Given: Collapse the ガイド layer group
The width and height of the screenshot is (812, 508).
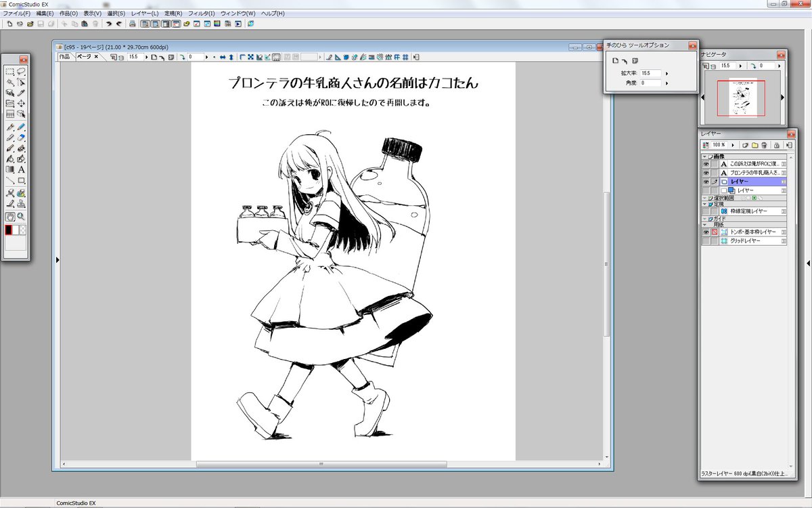Looking at the screenshot, I should (704, 218).
